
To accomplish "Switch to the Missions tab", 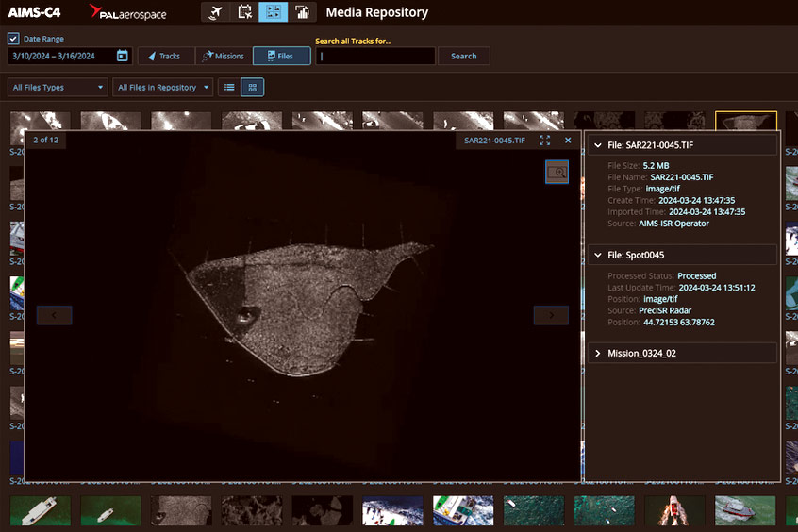I will coord(223,57).
